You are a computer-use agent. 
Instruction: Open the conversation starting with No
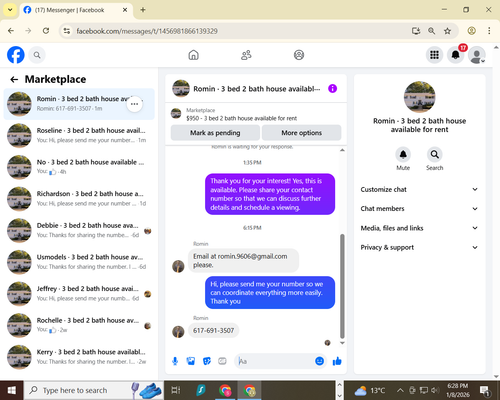79,167
